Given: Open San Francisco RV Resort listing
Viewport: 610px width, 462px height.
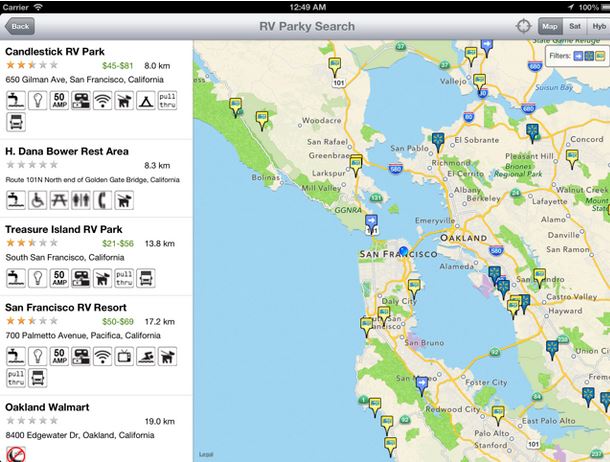Looking at the screenshot, I should pyautogui.click(x=96, y=345).
